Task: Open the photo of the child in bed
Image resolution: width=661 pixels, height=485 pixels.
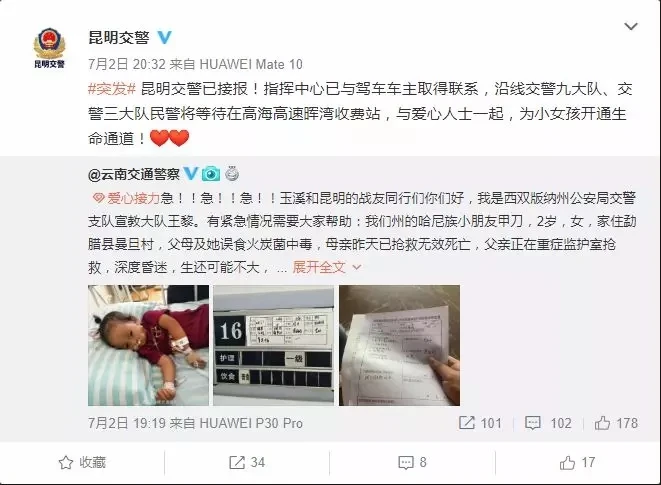Action: click(148, 345)
